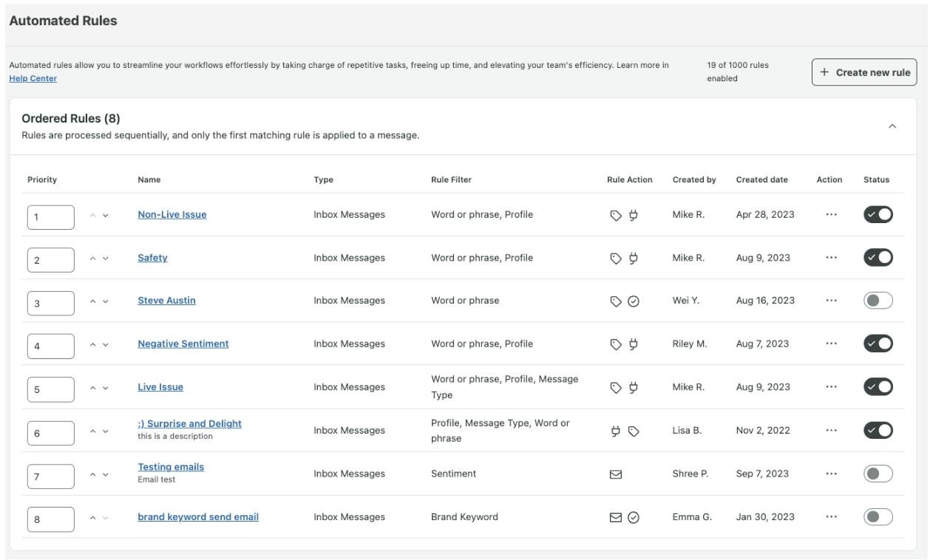This screenshot has height=560, width=930.
Task: Click the tag icon in the Live Issue row
Action: [615, 388]
